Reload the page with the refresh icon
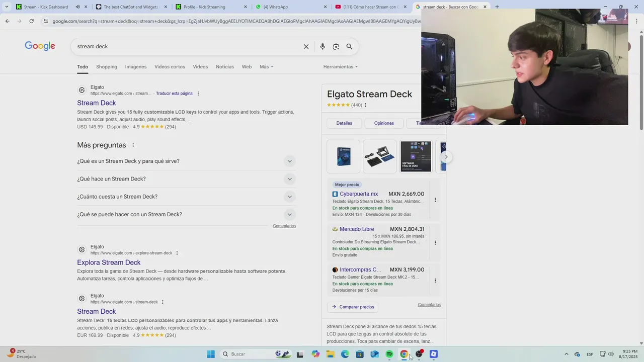644x362 pixels. pos(31,21)
